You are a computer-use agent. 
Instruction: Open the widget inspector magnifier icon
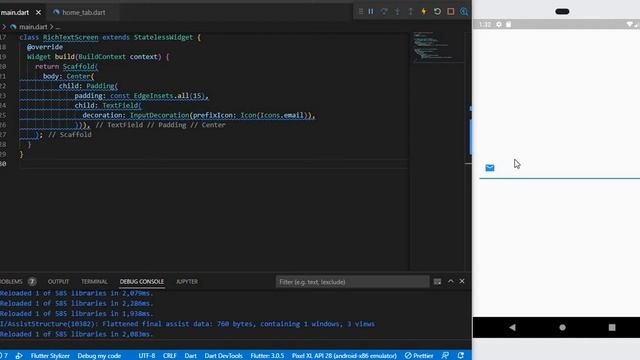tap(464, 12)
